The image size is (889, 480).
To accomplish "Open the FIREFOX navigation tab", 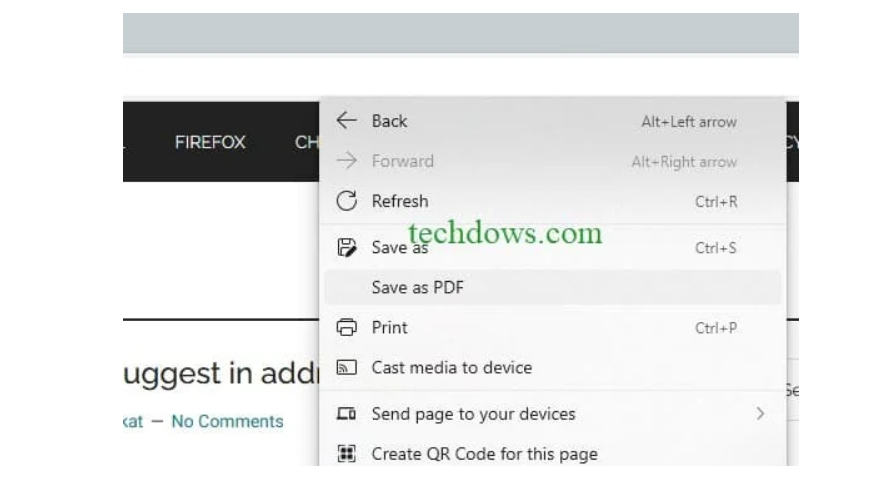I will pyautogui.click(x=210, y=142).
